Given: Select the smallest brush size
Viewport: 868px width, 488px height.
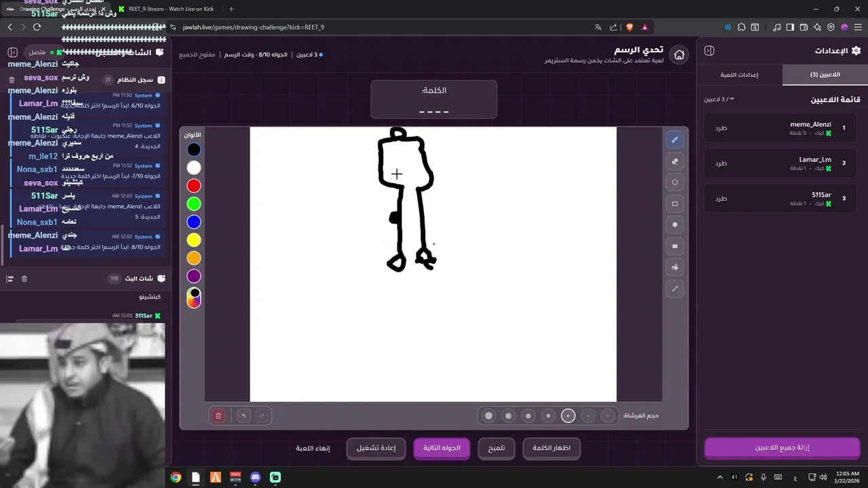Looking at the screenshot, I should [608, 415].
